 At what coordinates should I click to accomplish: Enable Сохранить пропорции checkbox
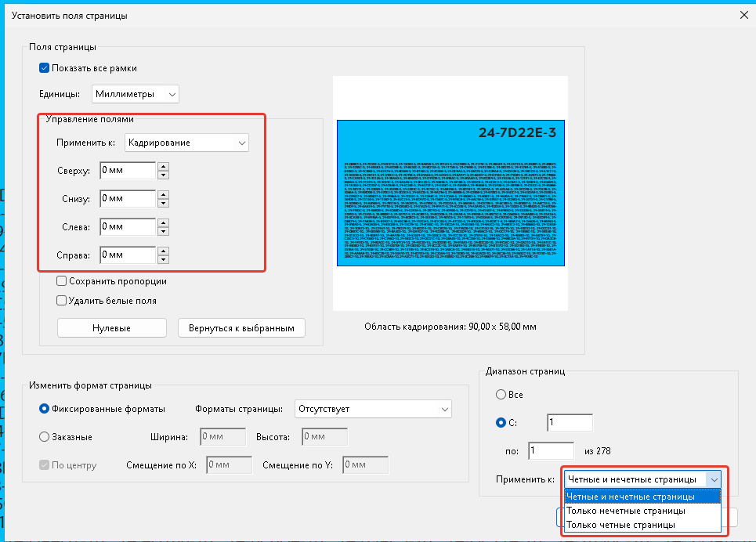(61, 281)
